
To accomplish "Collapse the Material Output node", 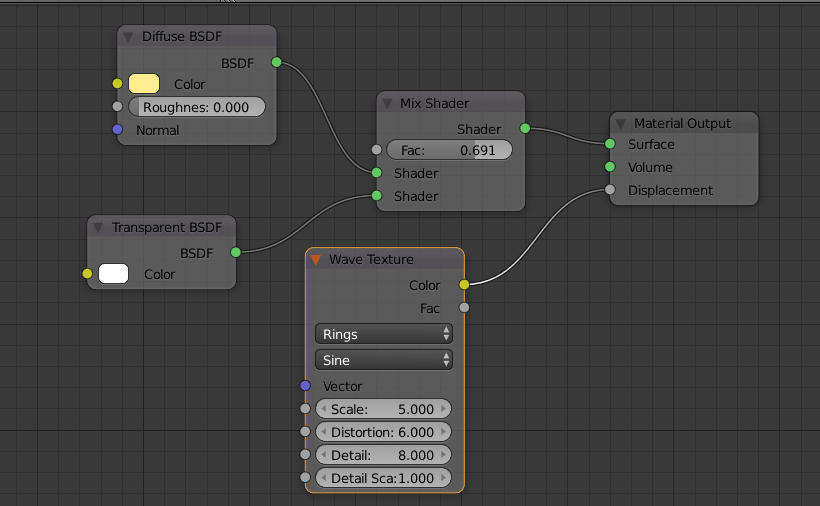I will click(x=620, y=124).
